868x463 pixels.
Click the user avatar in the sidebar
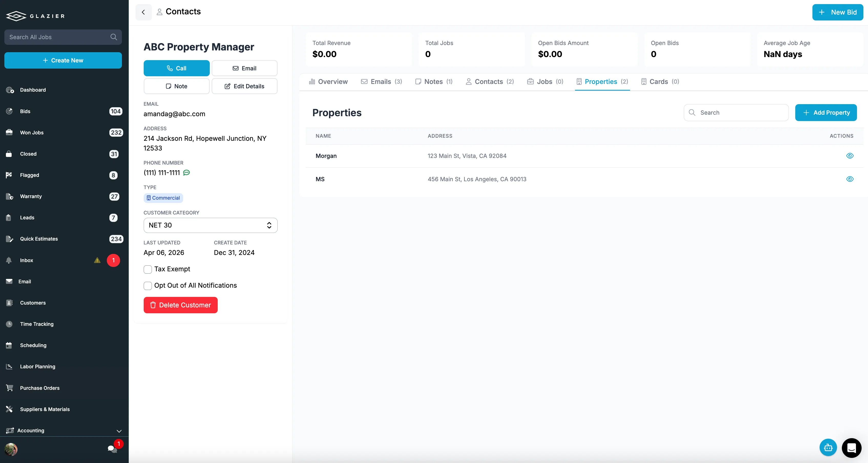click(11, 449)
